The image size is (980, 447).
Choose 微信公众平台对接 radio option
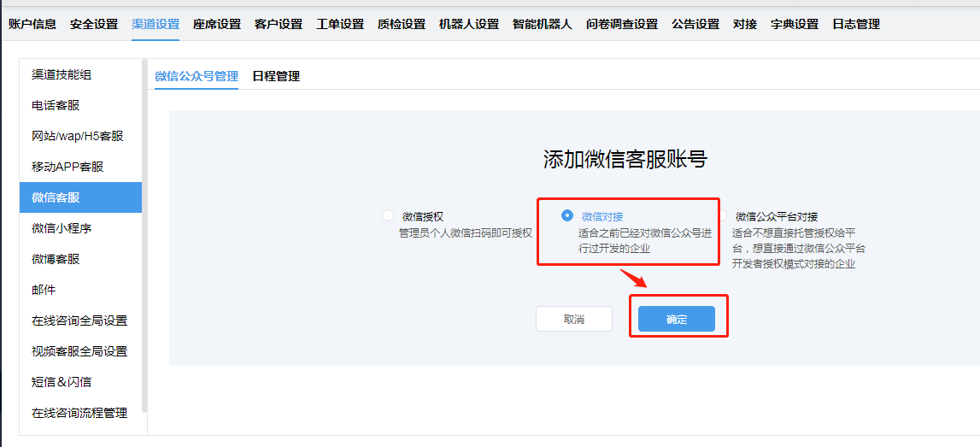tap(722, 215)
